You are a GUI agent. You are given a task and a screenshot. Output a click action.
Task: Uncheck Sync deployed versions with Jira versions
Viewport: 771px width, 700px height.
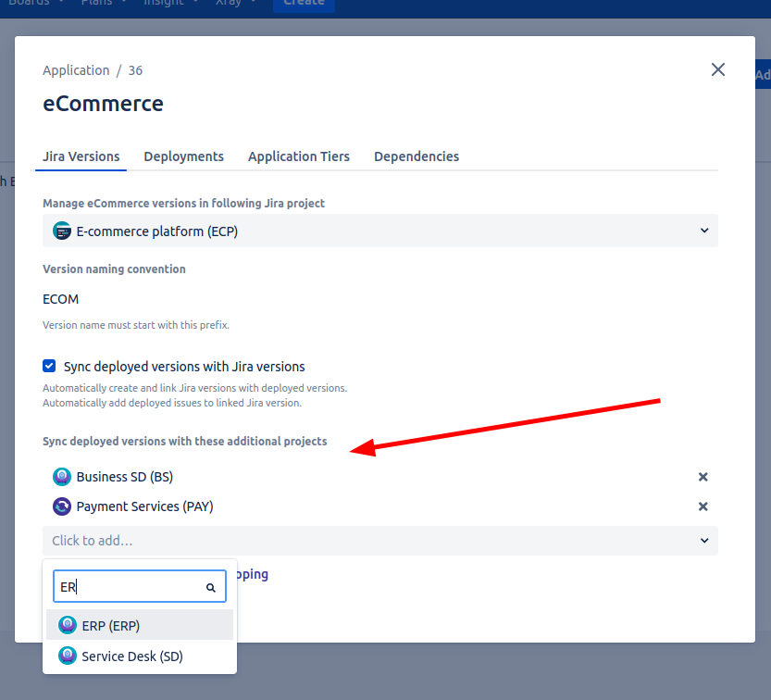click(x=50, y=367)
